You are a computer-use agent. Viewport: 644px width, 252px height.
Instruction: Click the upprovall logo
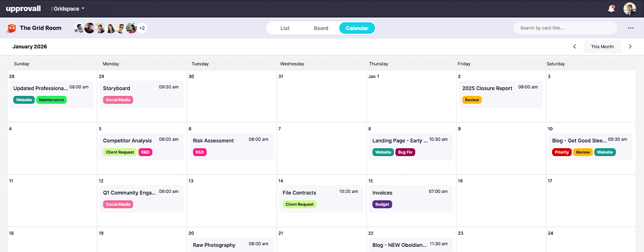[x=23, y=9]
